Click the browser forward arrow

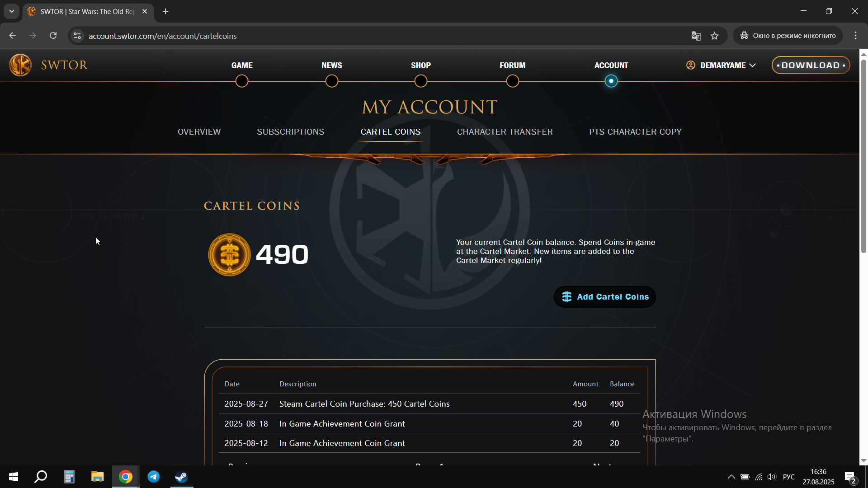point(33,36)
